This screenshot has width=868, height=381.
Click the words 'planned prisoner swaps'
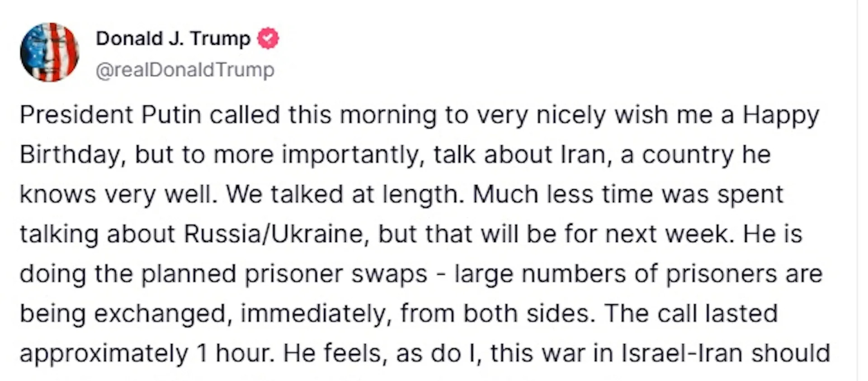(x=284, y=274)
